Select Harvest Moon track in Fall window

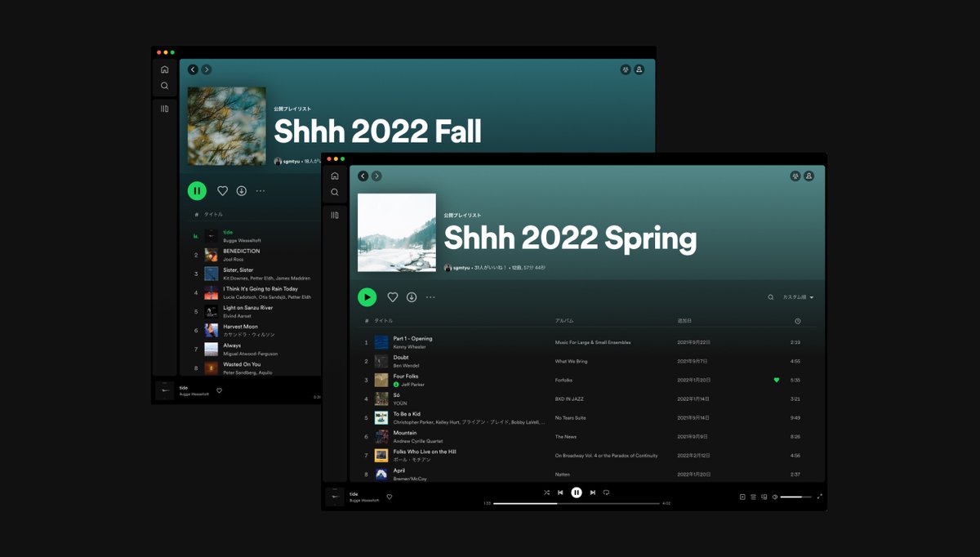click(255, 330)
